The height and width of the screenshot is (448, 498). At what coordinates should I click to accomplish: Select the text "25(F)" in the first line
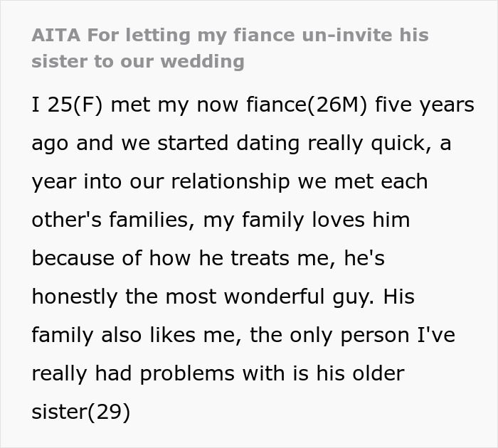(75, 105)
